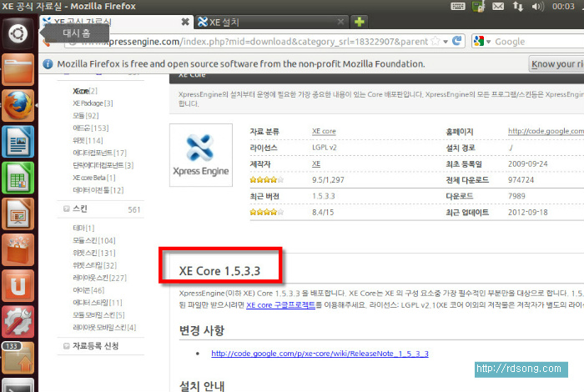The image size is (584, 392).
Task: Open Ubuntu One launcher icon
Action: (18, 286)
